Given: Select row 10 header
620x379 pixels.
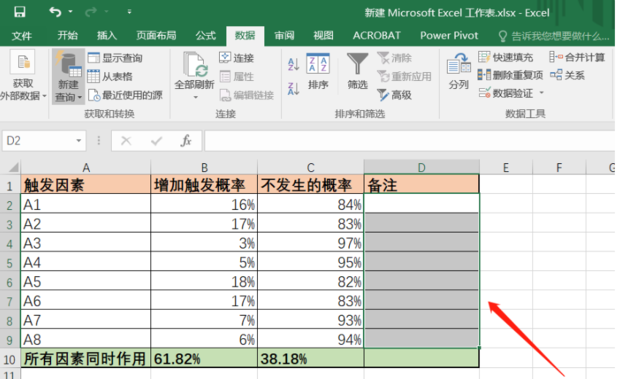Looking at the screenshot, I should (x=10, y=359).
